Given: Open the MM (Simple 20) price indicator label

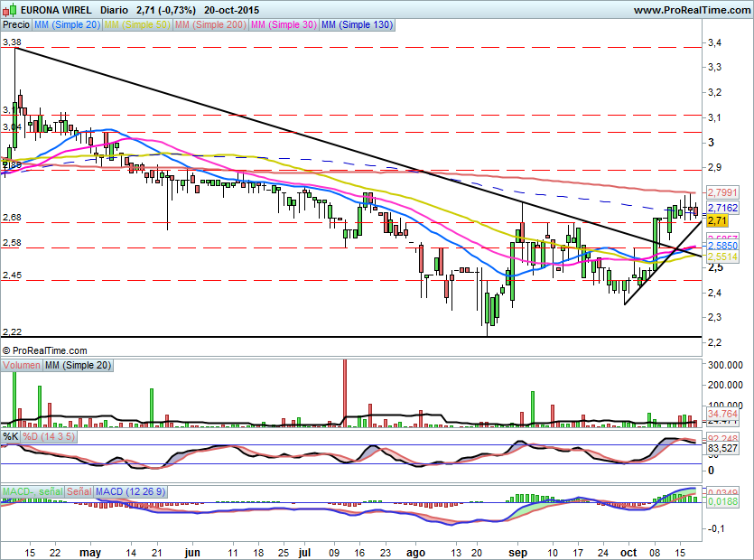Looking at the screenshot, I should pos(67,24).
